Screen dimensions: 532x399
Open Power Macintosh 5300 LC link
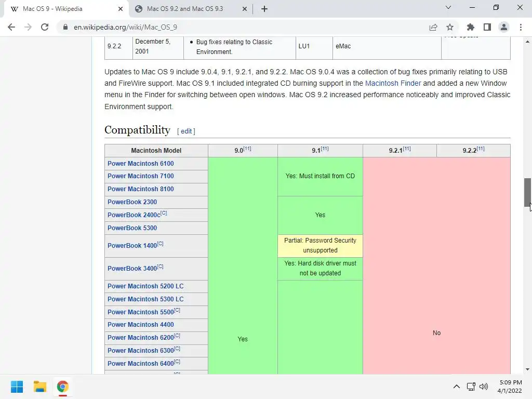[x=145, y=299]
